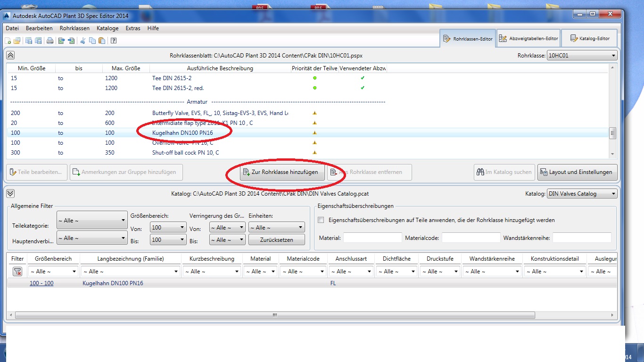
Task: Clear filters with the red funnel icon
Action: 17,271
